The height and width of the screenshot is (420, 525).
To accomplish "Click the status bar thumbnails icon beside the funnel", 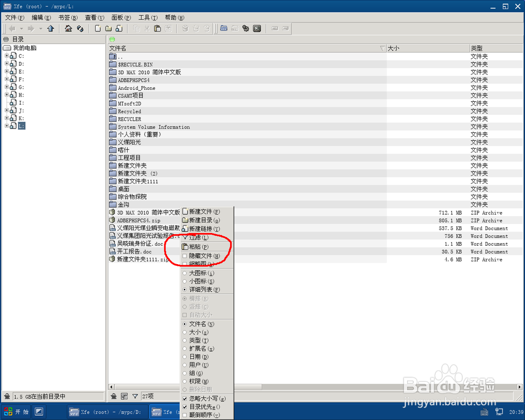I will (124, 396).
